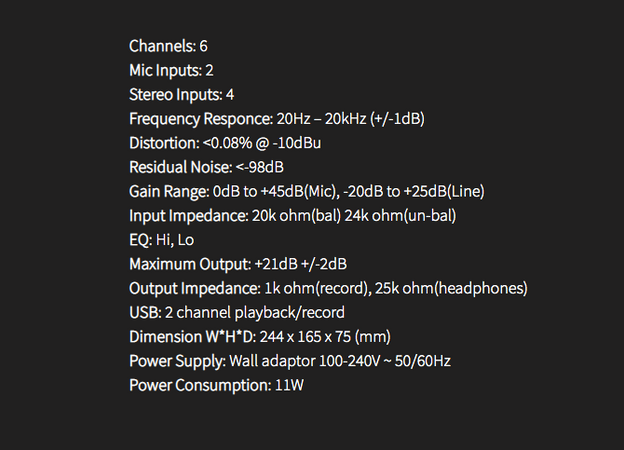The width and height of the screenshot is (624, 450).
Task: Click the Channels: 6 specification line
Action: pos(168,46)
